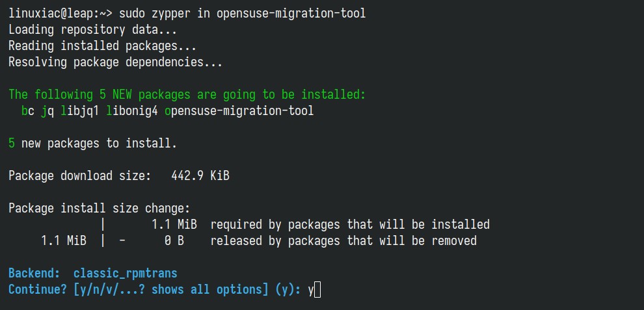Click the 'Reading installed packages...' line
Screen dimensions: 644x310
point(102,46)
